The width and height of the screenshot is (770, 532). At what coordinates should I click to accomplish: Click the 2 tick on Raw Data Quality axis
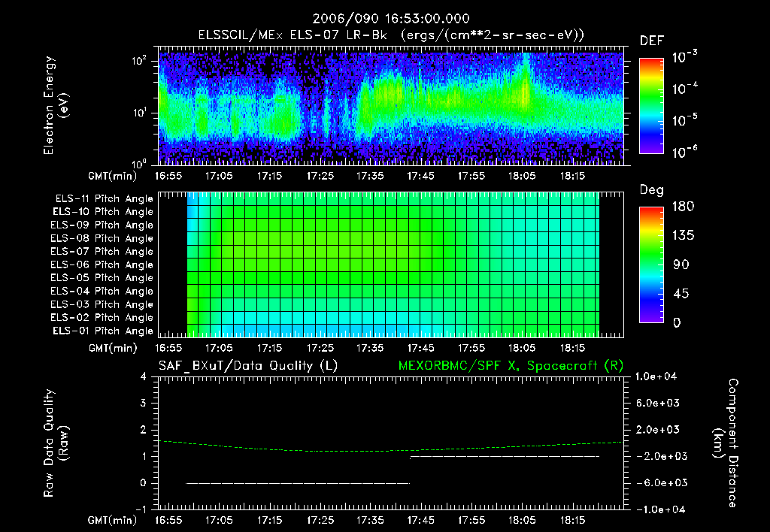tap(144, 429)
